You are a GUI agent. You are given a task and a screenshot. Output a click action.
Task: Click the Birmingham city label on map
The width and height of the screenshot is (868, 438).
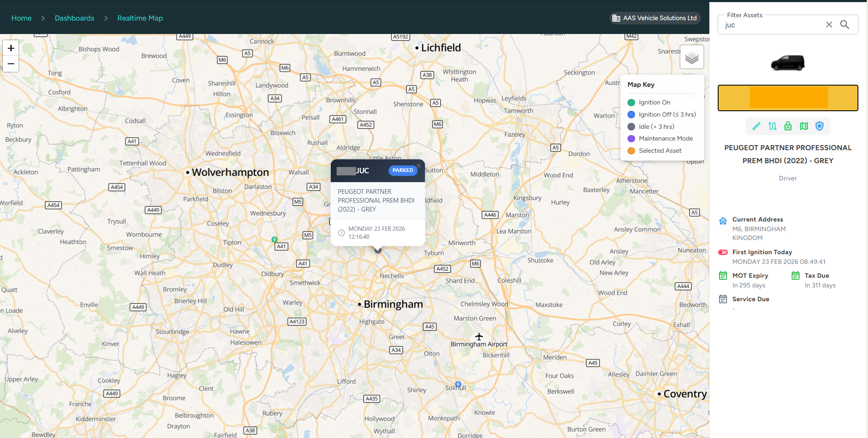393,304
